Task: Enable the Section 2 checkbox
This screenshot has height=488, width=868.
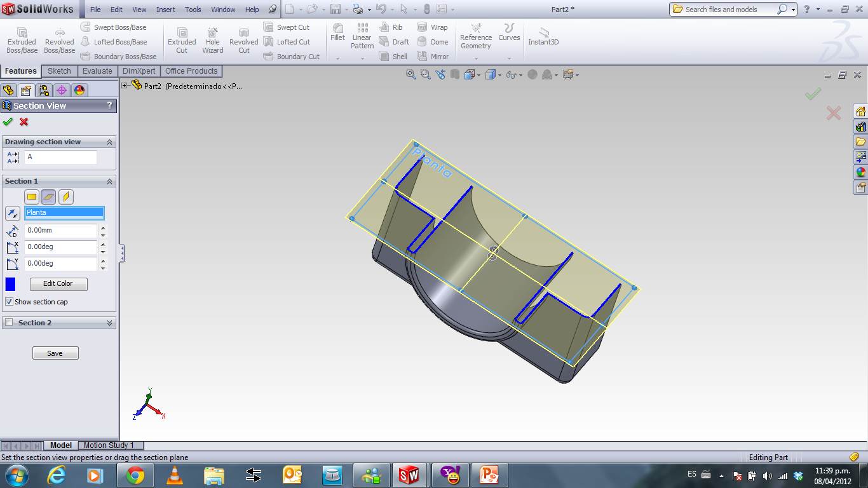Action: (10, 322)
